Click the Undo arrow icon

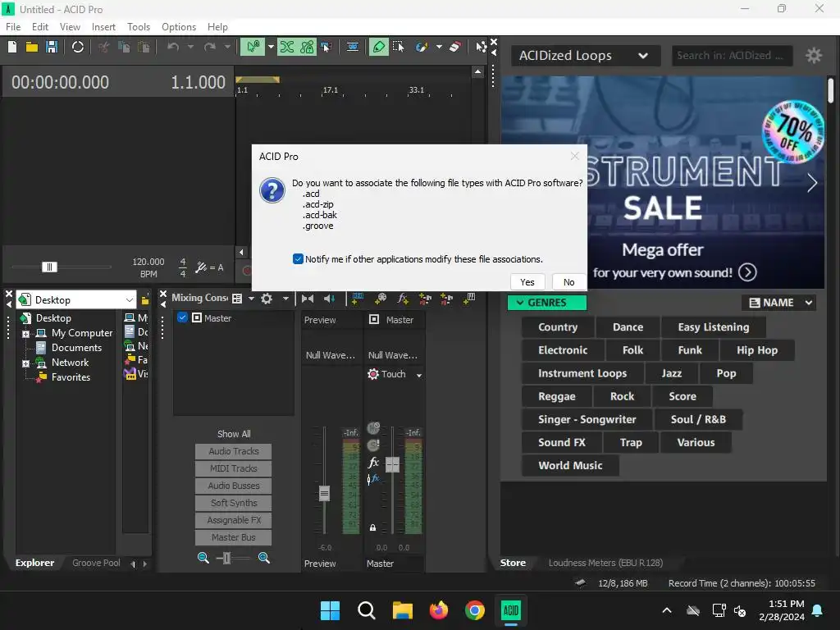(x=173, y=47)
